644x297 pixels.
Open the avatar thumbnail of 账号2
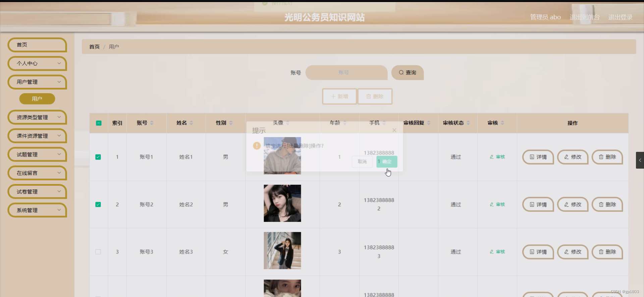[282, 203]
